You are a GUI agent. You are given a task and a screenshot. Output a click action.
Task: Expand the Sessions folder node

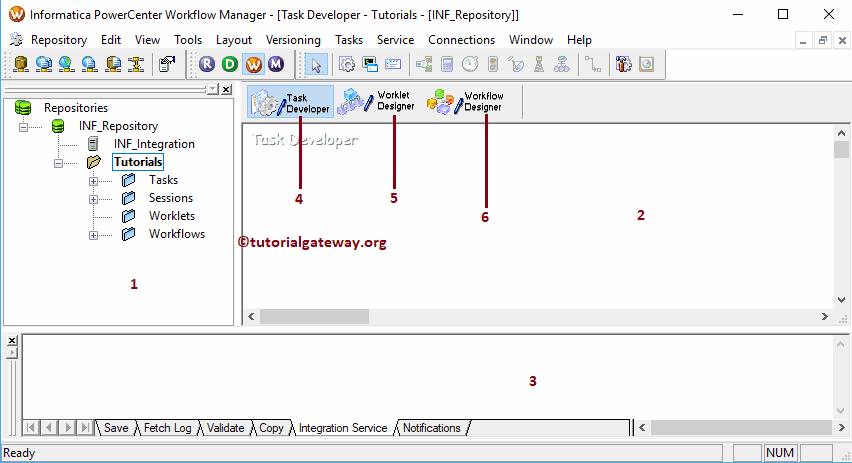93,199
